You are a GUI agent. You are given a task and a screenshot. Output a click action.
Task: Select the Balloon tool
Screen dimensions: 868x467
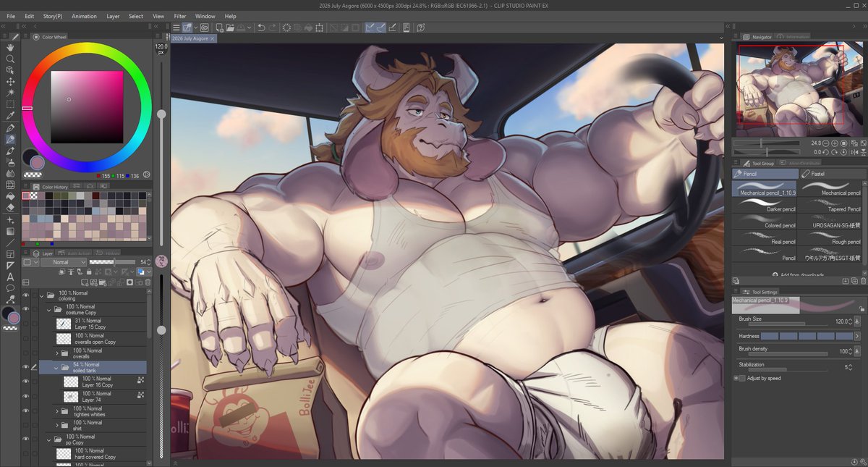point(10,288)
